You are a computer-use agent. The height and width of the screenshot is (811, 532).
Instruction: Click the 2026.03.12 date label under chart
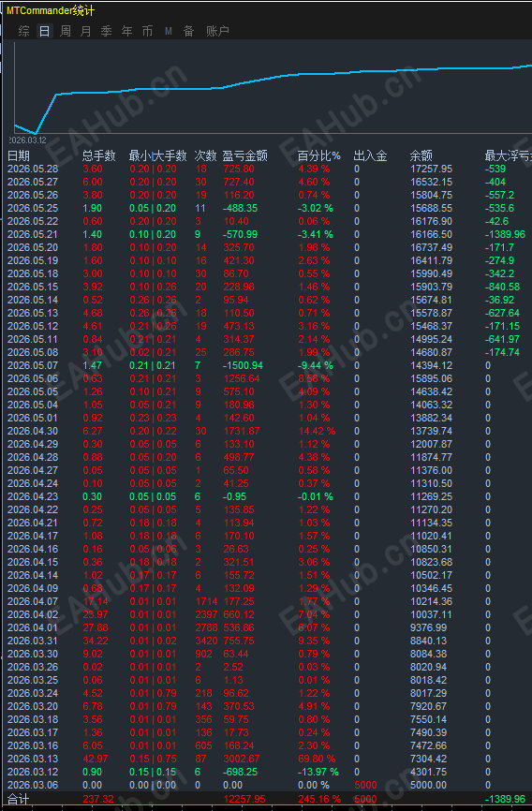[28, 140]
